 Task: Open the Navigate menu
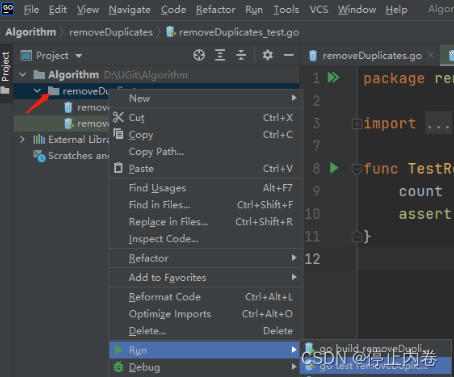[129, 10]
